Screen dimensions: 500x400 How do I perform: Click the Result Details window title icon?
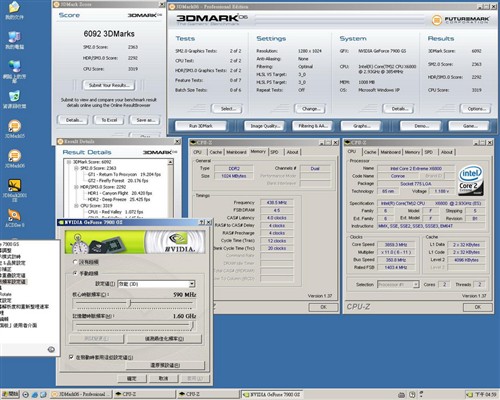[60, 141]
